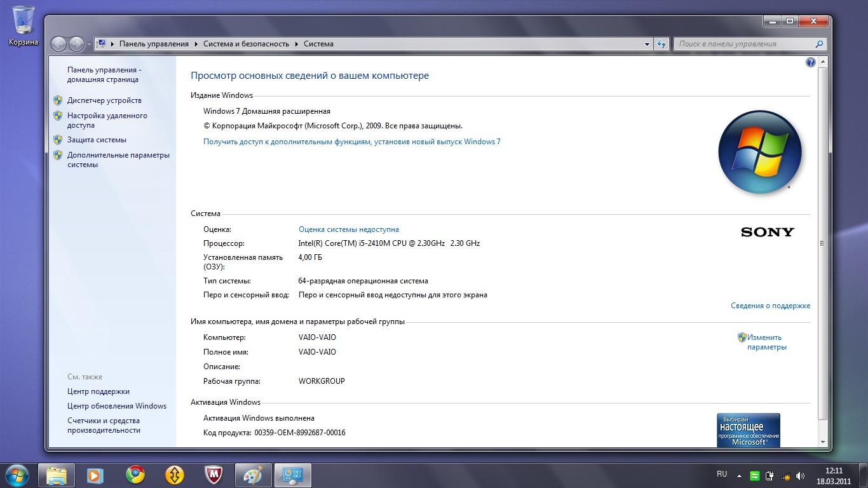The width and height of the screenshot is (868, 488).
Task: Select 'Панель управления' breadcrumb segment
Action: tap(154, 44)
